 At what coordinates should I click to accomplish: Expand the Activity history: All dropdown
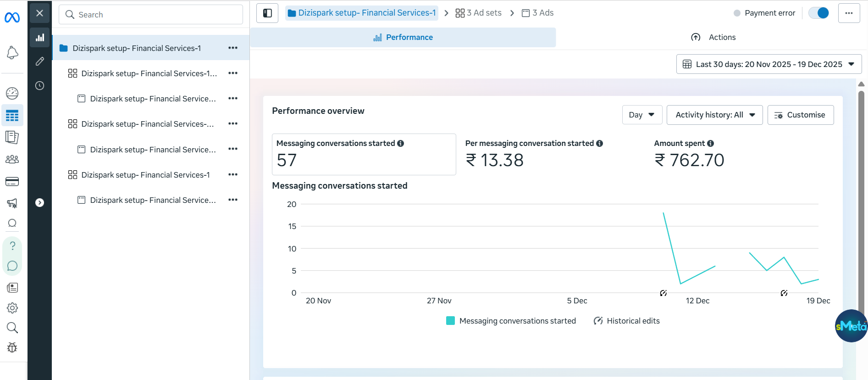(x=714, y=115)
